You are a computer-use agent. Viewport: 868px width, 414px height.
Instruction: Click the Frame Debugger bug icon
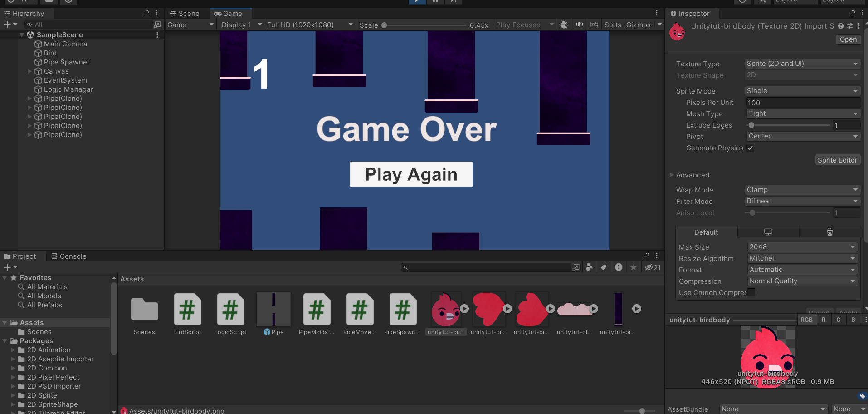click(x=564, y=25)
